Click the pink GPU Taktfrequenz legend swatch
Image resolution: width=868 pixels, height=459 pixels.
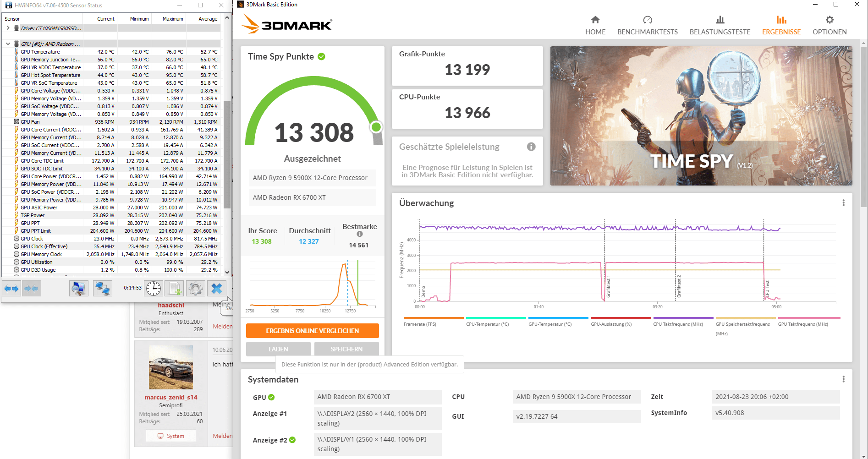[x=809, y=318]
